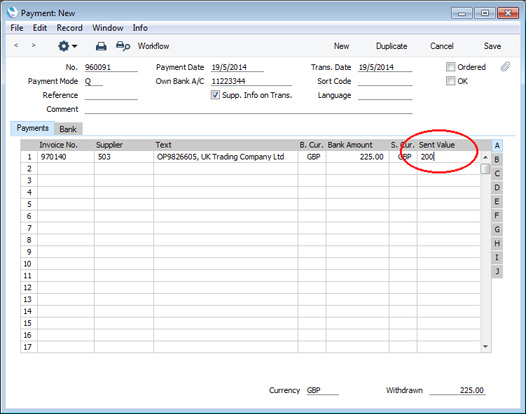Open attachments via paperclip icon
Screen dimensions: 526x414
tap(505, 67)
